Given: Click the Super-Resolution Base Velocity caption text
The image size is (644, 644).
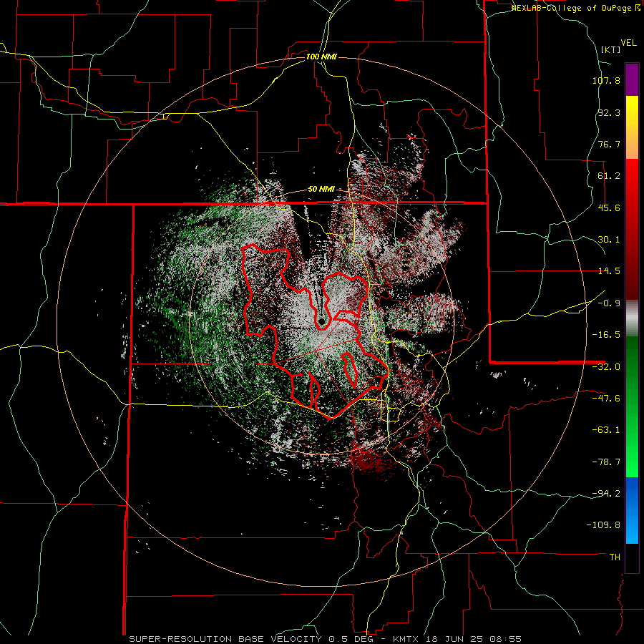Looking at the screenshot, I should [x=326, y=639].
